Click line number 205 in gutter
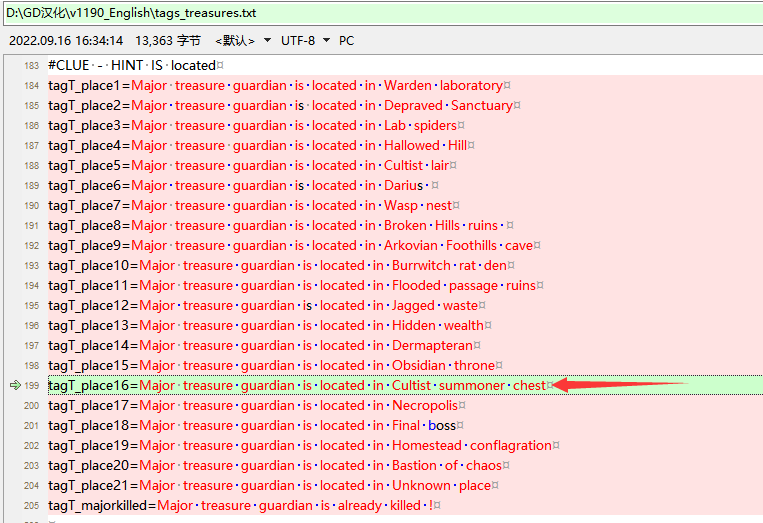 tap(31, 505)
